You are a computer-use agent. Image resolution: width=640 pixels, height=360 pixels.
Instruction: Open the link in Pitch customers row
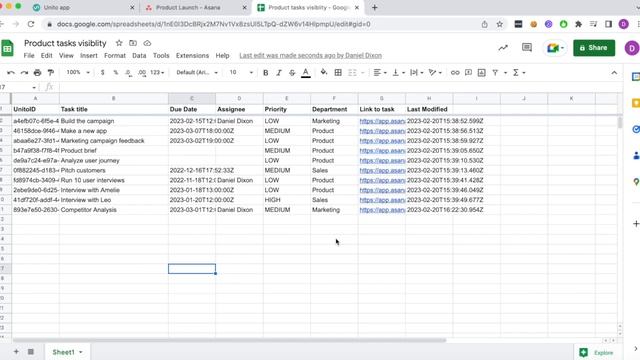382,170
